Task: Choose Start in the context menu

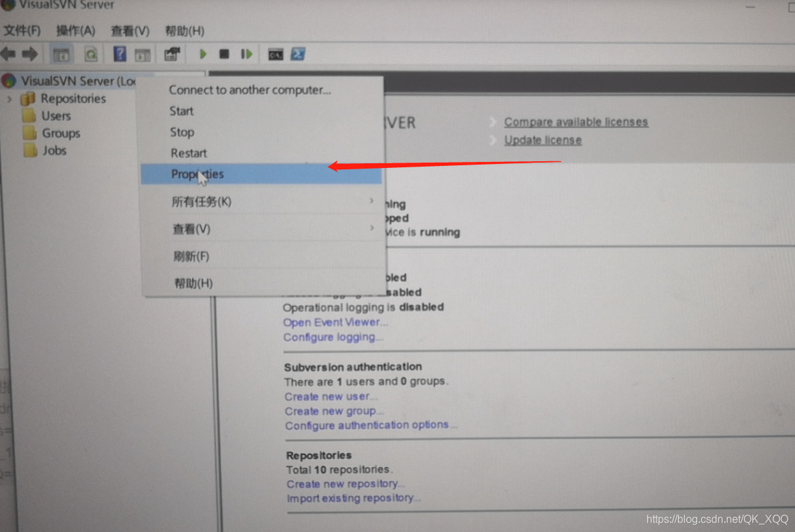Action: [181, 111]
